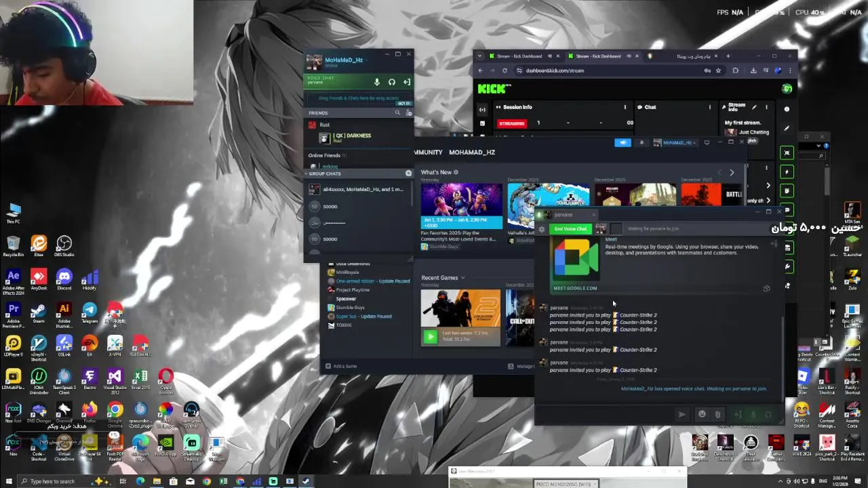Leave voice chat using the exit arrow icon
The image size is (868, 488).
[406, 82]
